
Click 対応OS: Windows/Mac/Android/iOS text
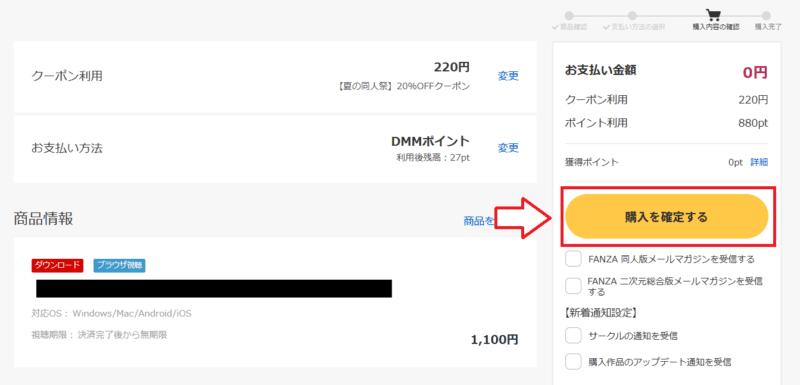tap(112, 314)
